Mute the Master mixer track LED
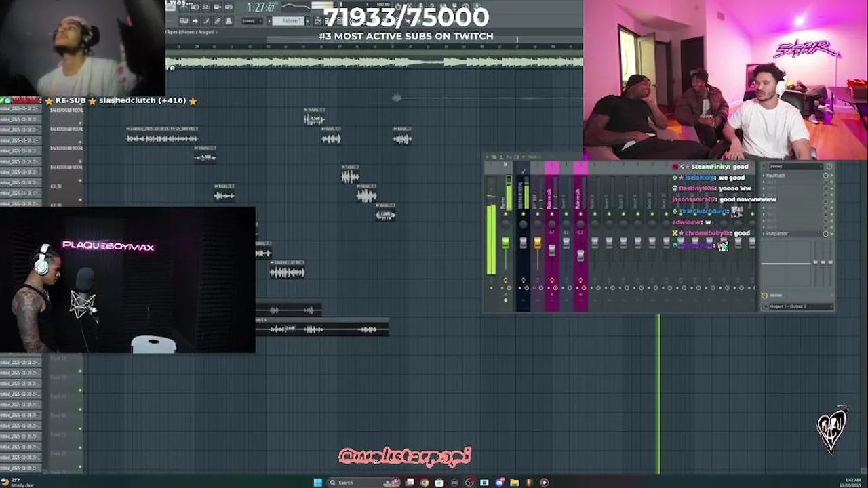Screen dimensions: 868x488 (505, 213)
